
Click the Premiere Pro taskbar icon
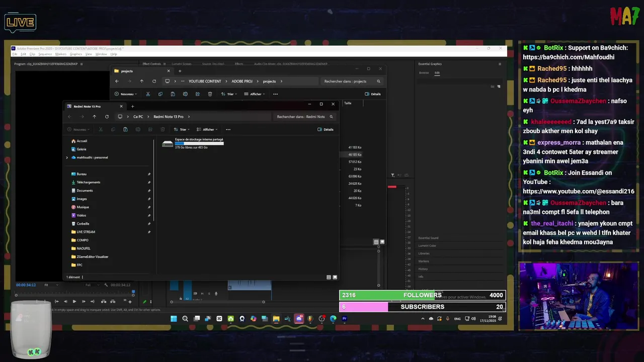(x=345, y=319)
